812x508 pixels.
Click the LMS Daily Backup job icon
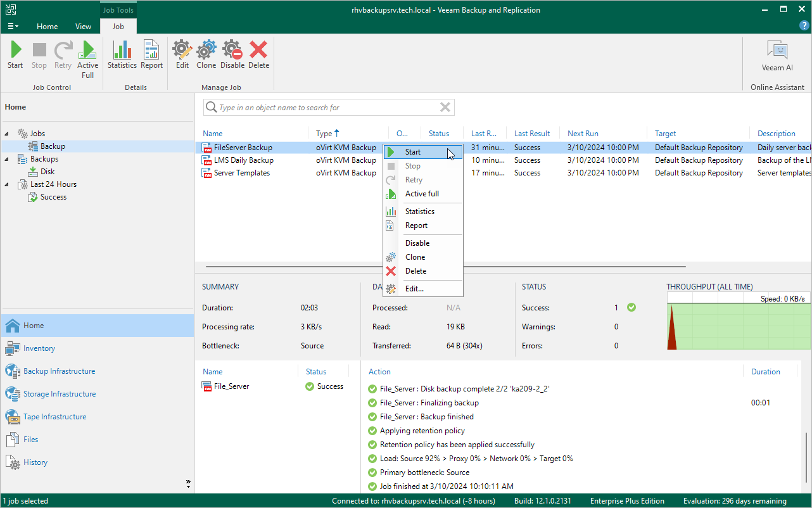(x=207, y=160)
